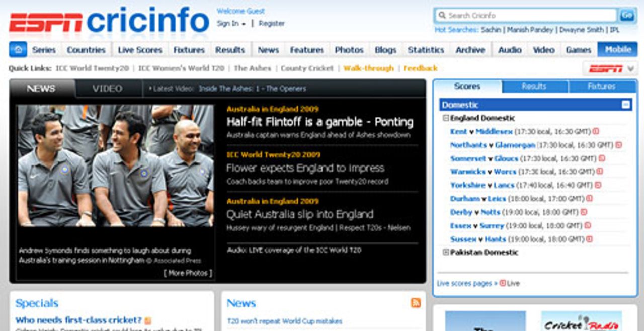The width and height of the screenshot is (644, 331).
Task: Click live icon beside Sussex v Hants
Action: (x=589, y=239)
